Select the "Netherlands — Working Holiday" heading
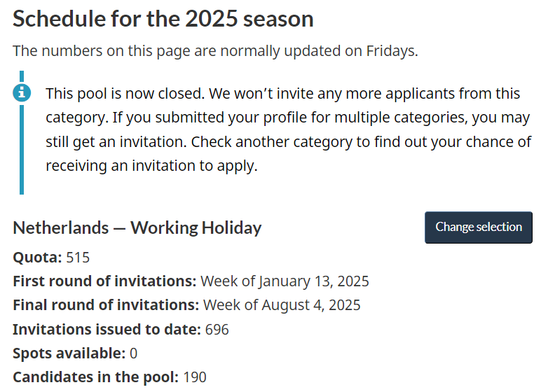Viewport: 541px width, 392px height. tap(137, 227)
